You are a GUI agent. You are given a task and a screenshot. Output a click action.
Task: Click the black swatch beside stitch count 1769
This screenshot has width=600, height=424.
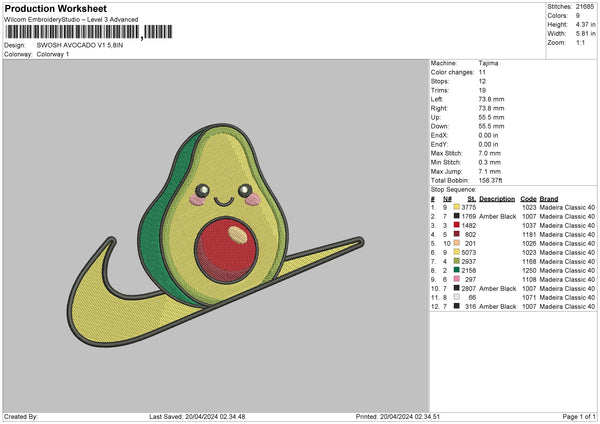457,216
